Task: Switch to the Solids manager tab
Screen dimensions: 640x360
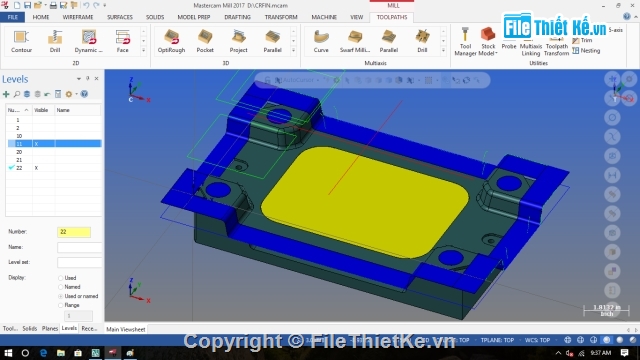Action: pyautogui.click(x=29, y=329)
